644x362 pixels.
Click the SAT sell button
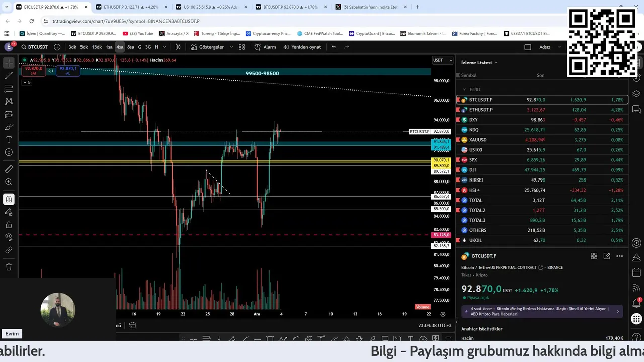pyautogui.click(x=34, y=71)
